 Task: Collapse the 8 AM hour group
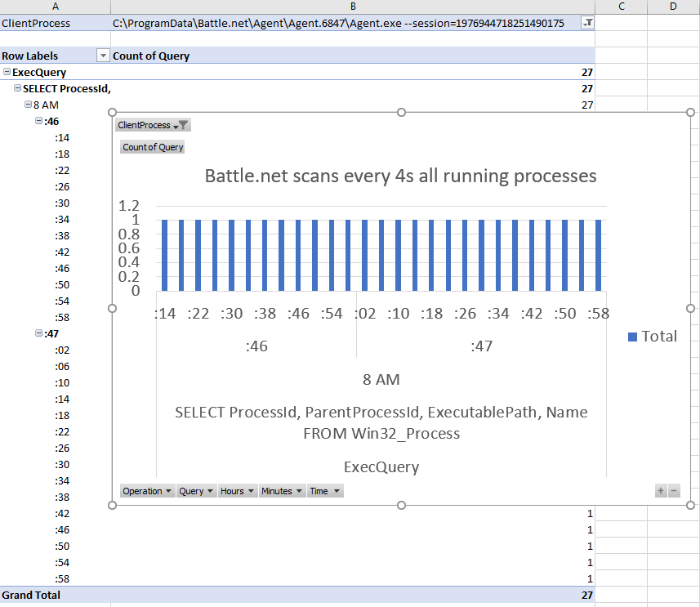tap(28, 105)
